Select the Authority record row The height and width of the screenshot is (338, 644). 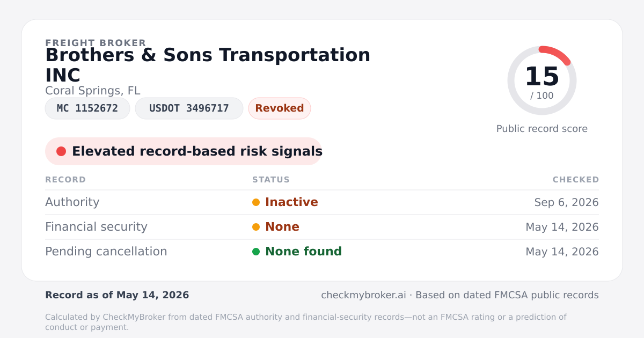click(322, 202)
